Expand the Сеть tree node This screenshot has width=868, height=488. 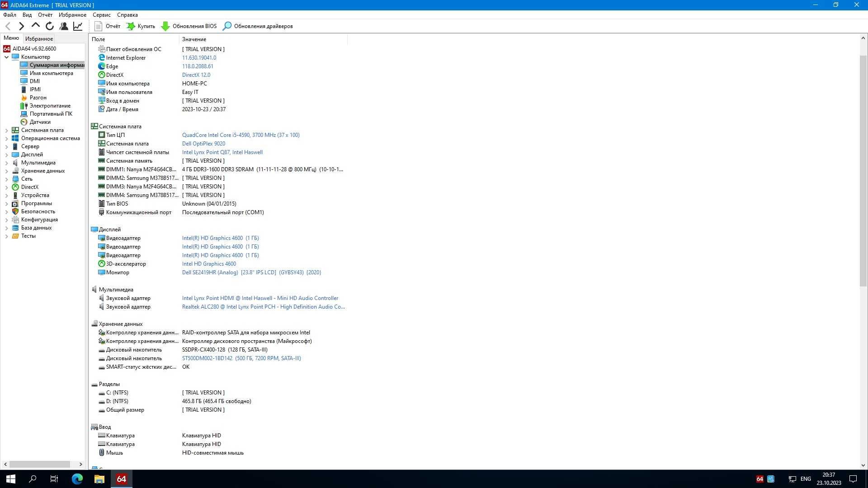6,179
